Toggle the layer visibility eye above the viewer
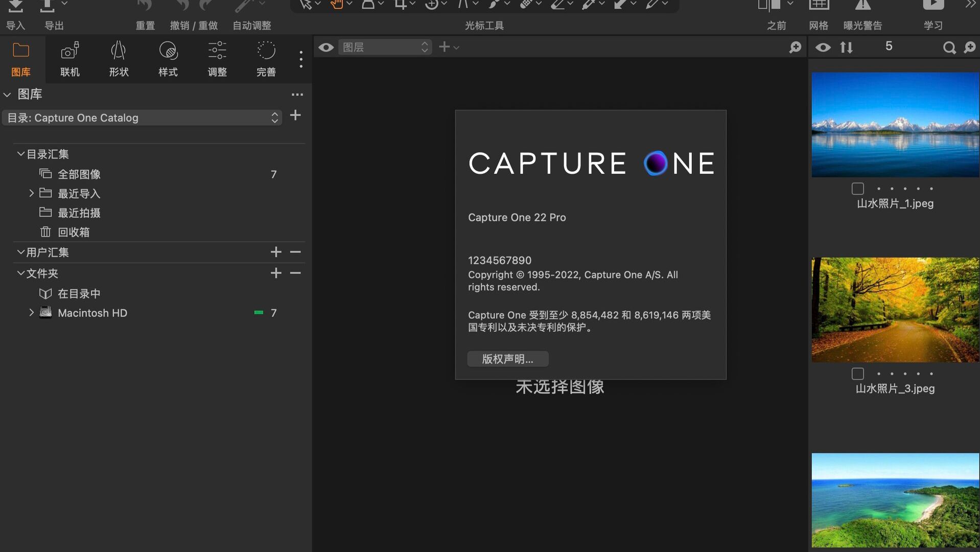980x552 pixels. click(x=325, y=47)
